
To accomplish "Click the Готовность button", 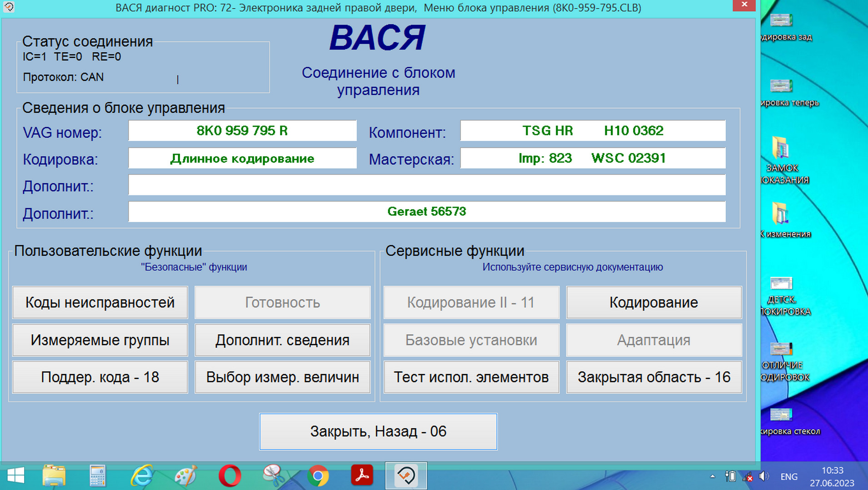I will pos(283,302).
